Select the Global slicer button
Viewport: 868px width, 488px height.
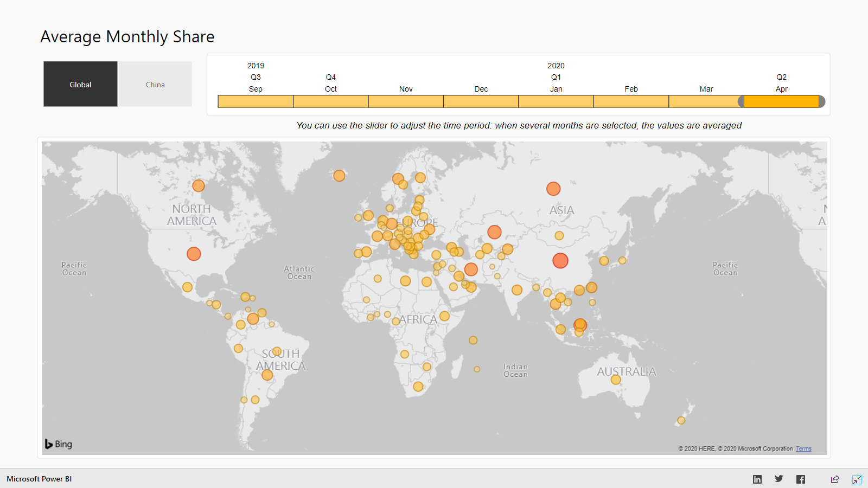coord(80,84)
